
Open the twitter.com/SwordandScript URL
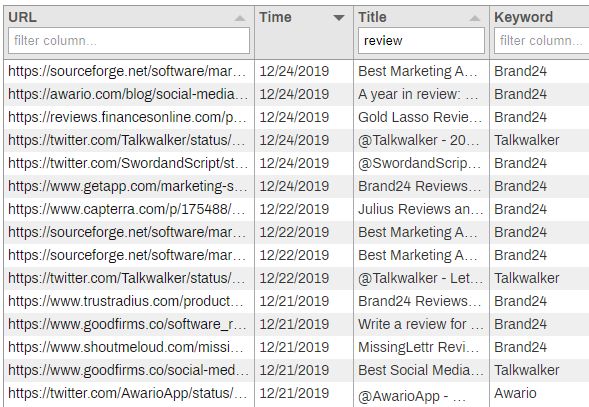point(128,163)
